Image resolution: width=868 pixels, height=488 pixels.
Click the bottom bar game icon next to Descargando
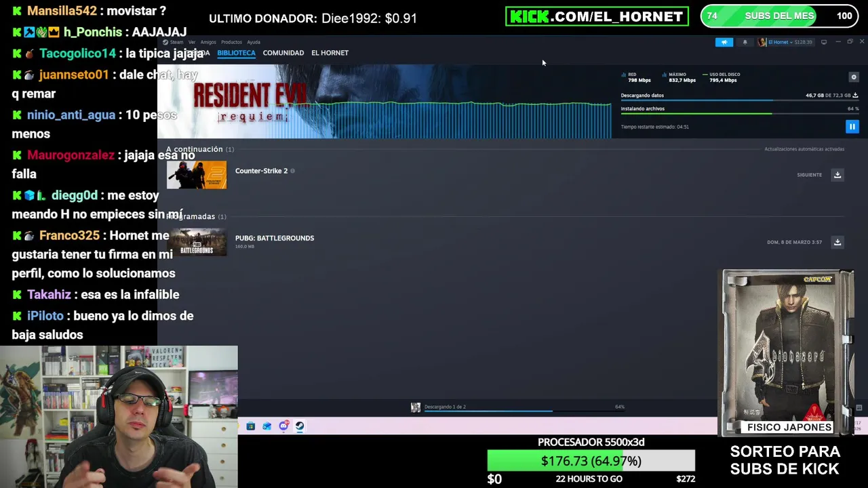click(416, 407)
